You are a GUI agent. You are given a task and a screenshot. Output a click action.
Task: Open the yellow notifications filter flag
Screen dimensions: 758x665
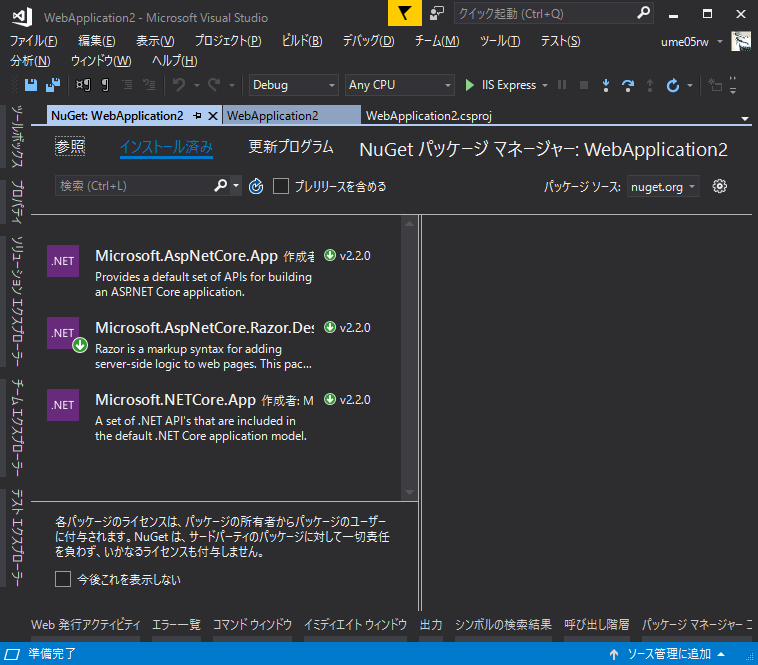pos(405,13)
